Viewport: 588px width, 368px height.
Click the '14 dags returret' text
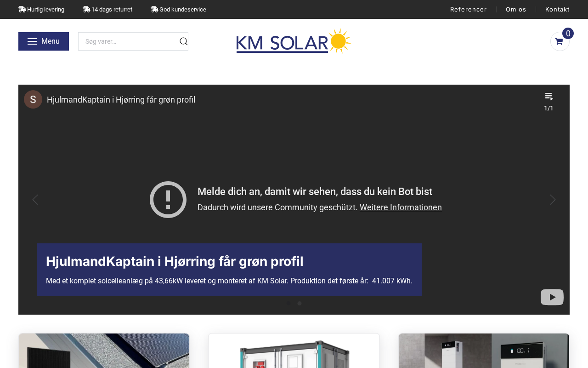[x=112, y=9]
